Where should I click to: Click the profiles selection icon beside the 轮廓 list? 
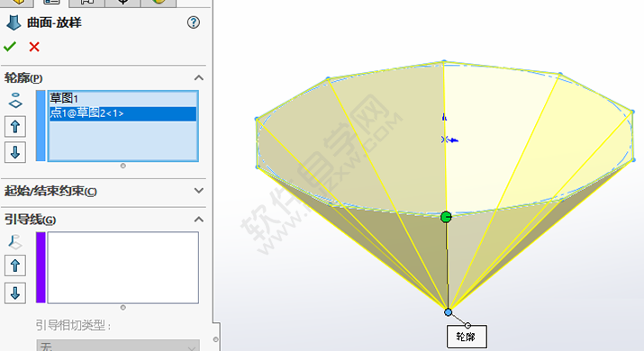[x=15, y=101]
